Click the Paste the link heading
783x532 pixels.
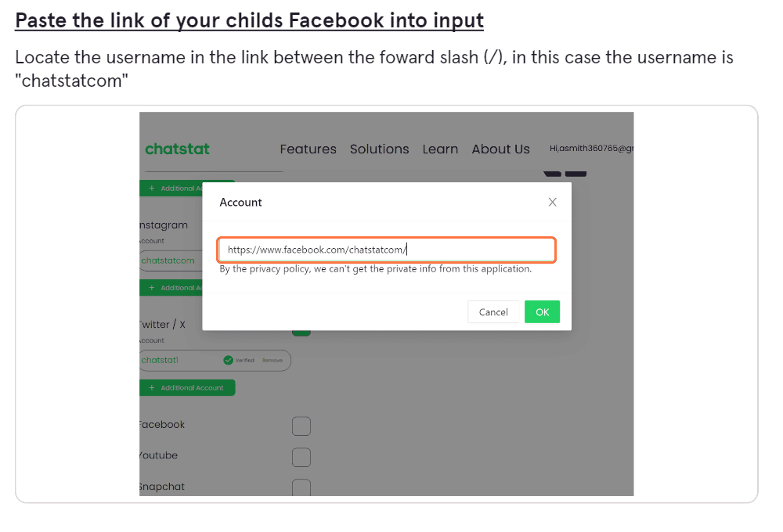tap(249, 20)
